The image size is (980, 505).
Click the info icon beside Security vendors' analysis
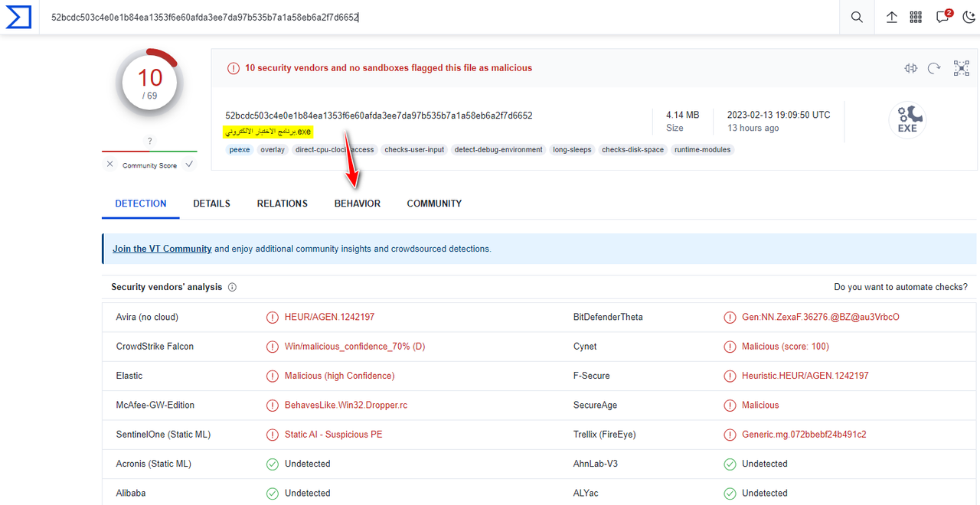click(232, 287)
